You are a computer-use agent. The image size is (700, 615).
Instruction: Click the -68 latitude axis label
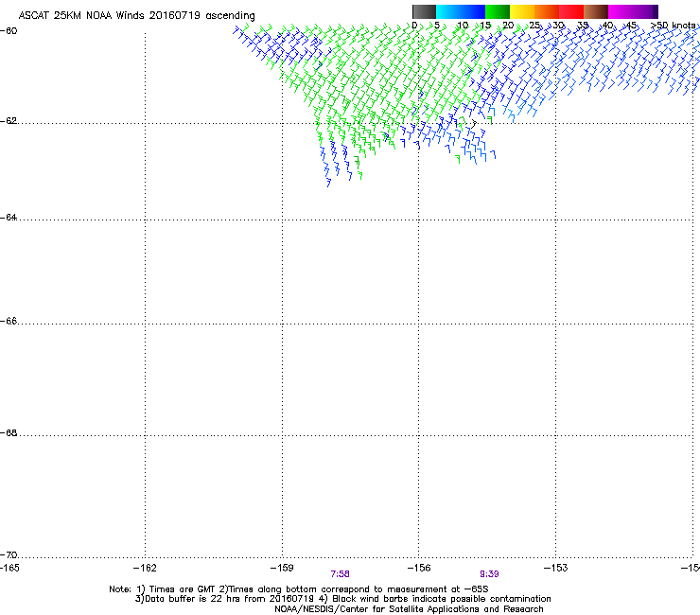click(9, 432)
